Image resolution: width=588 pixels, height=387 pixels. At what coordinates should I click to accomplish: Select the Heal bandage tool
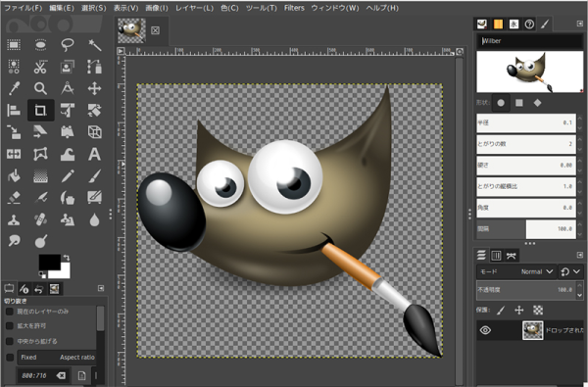(x=40, y=219)
